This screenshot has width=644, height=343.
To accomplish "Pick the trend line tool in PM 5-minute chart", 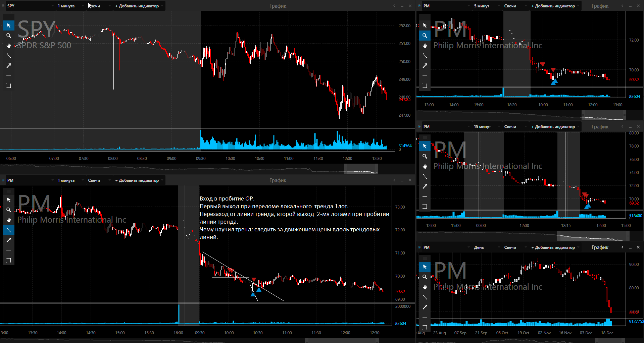I will [x=425, y=56].
